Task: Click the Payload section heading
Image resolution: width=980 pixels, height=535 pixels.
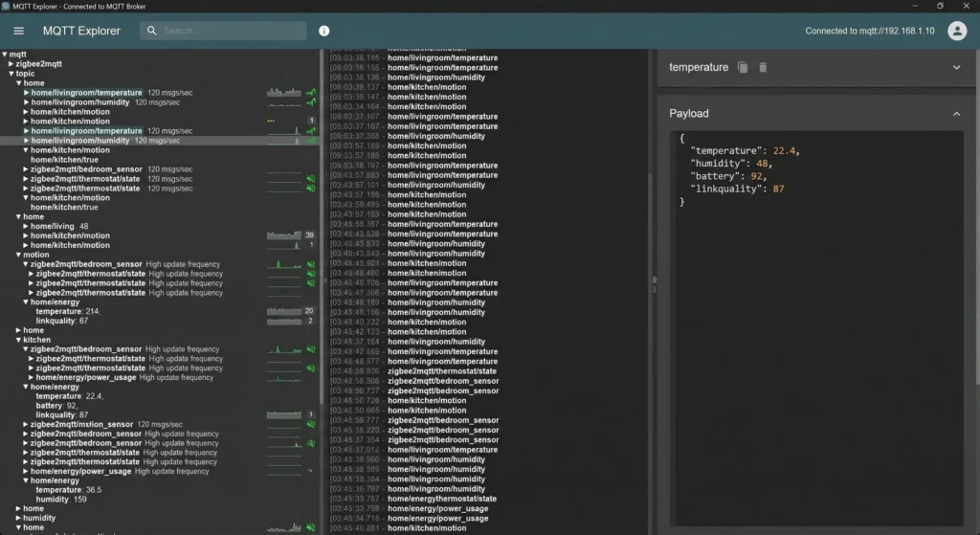Action: click(689, 113)
